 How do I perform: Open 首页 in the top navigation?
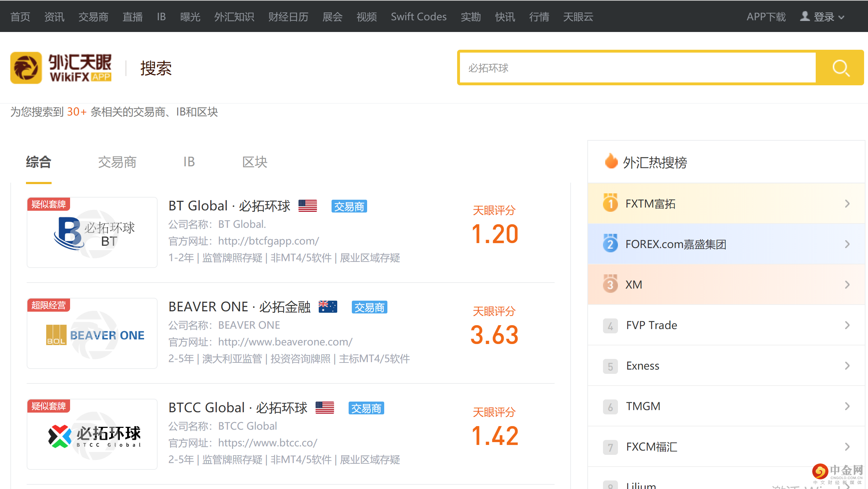20,17
